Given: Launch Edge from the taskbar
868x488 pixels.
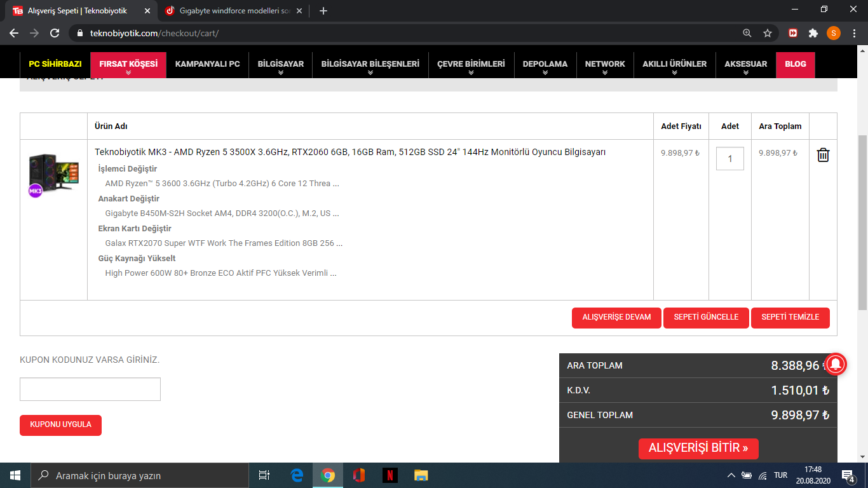Looking at the screenshot, I should pos(297,475).
